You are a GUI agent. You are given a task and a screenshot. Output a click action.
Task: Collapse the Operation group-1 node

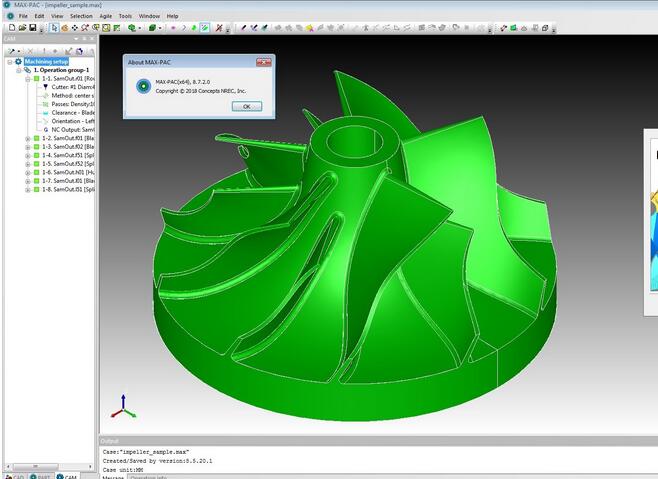point(18,70)
